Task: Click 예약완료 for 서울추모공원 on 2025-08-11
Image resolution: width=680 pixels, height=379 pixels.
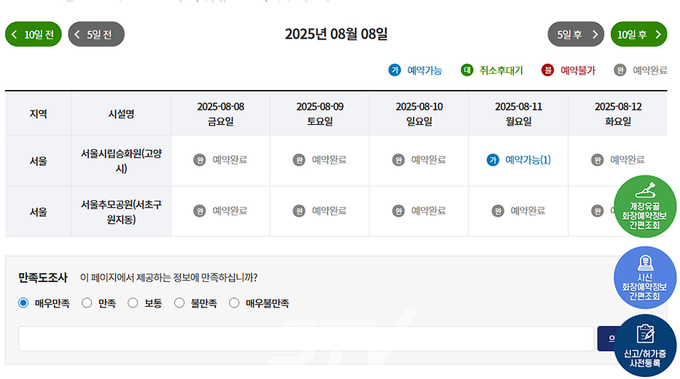Action: click(x=519, y=211)
